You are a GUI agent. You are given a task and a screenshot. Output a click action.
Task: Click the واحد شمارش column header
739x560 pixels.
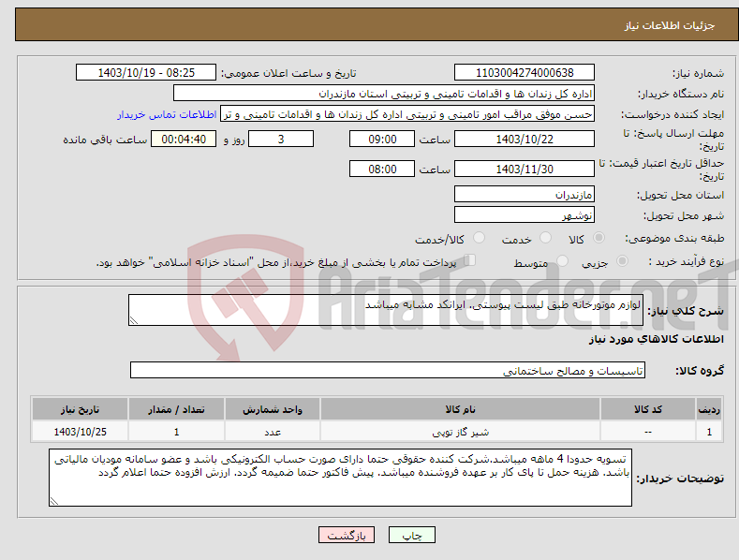pyautogui.click(x=273, y=409)
